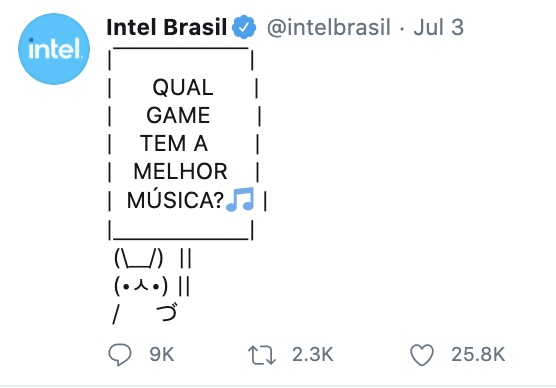The image size is (556, 388).
Task: Click the bunny's hand character づ
Action: [x=167, y=312]
